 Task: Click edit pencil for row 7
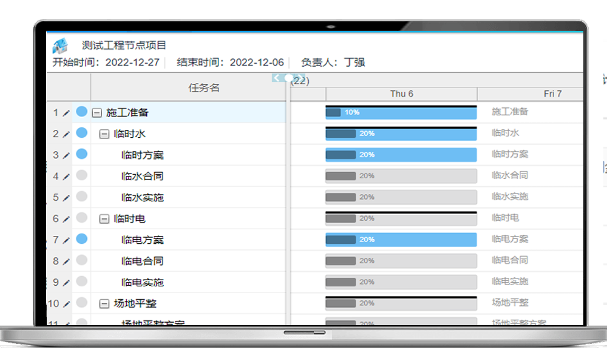[x=66, y=240]
